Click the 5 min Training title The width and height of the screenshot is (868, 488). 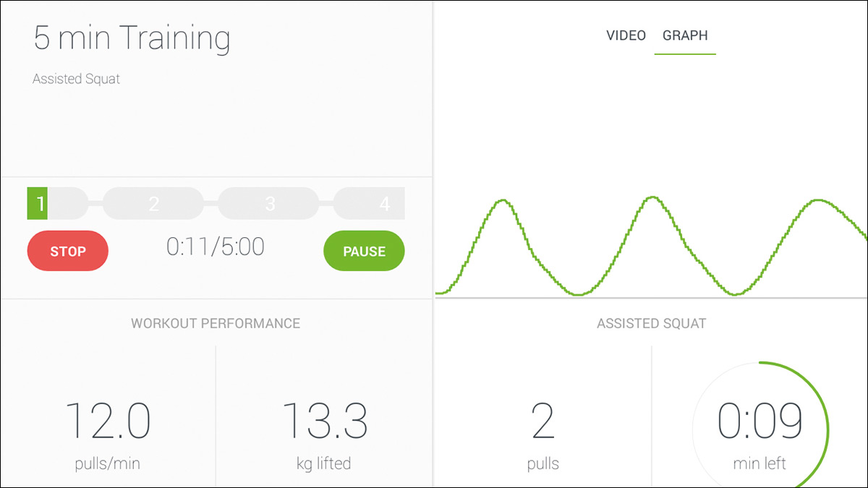(132, 38)
